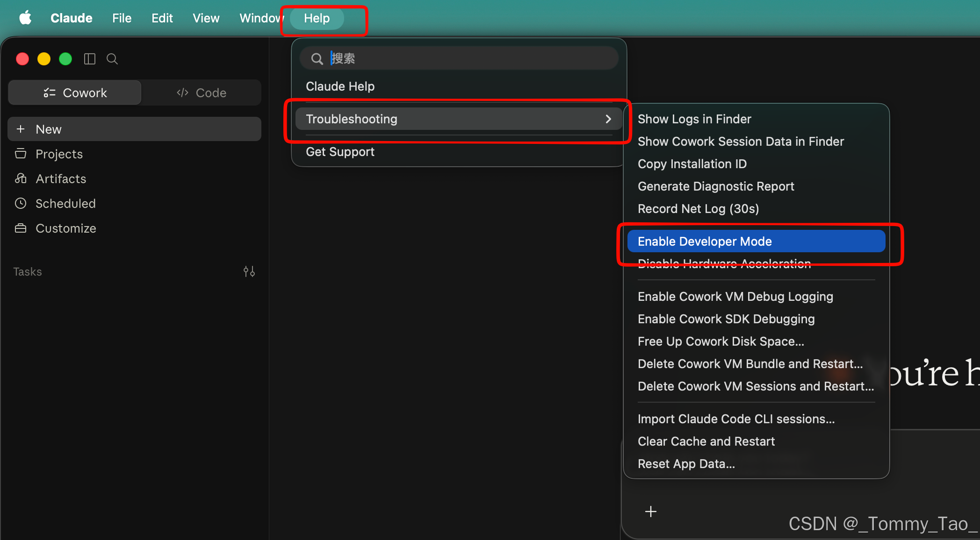Open the File menu
This screenshot has width=980, height=540.
point(122,18)
